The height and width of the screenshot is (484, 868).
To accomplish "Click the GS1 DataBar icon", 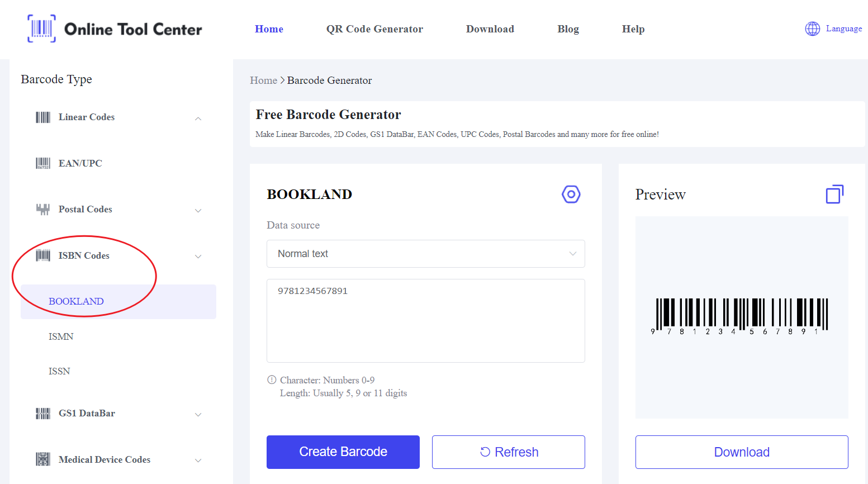I will [43, 414].
